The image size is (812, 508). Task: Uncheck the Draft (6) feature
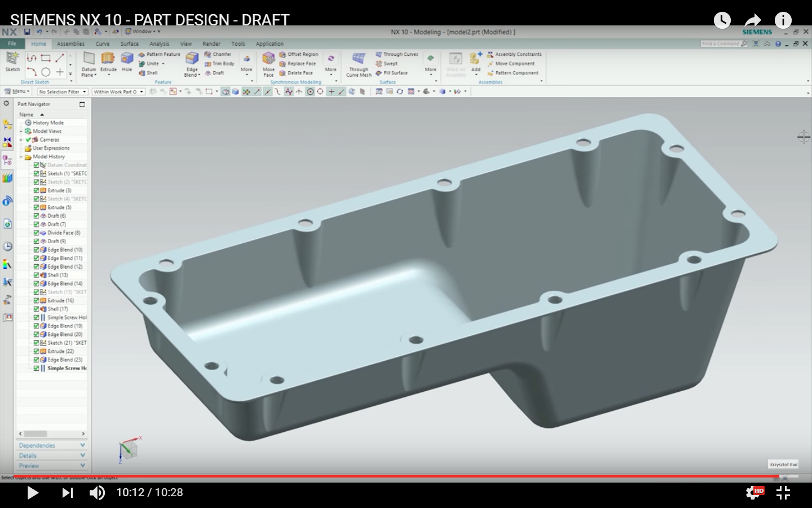(x=36, y=216)
